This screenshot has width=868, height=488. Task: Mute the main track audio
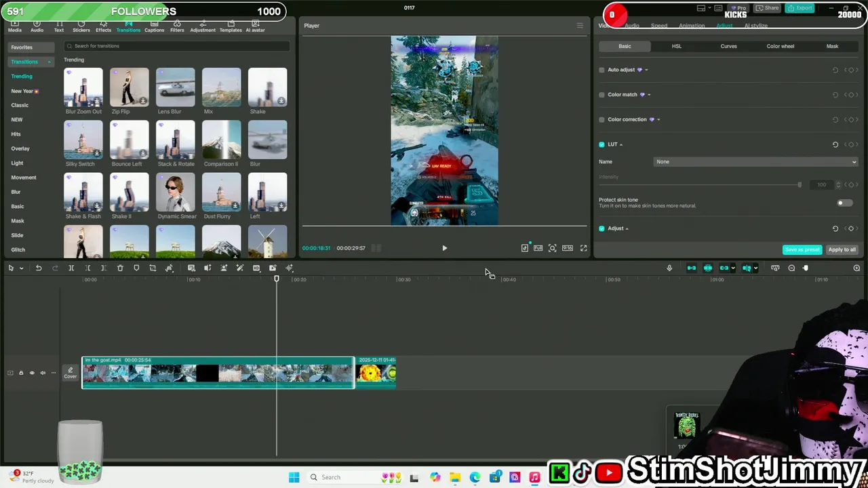[x=43, y=373]
